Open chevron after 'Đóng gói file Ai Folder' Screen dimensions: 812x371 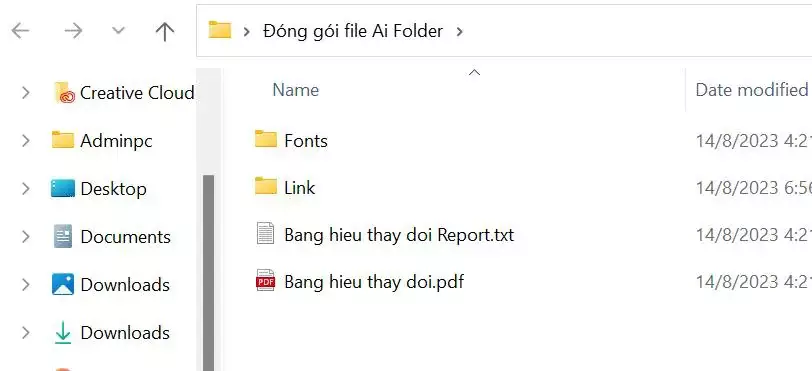[459, 32]
